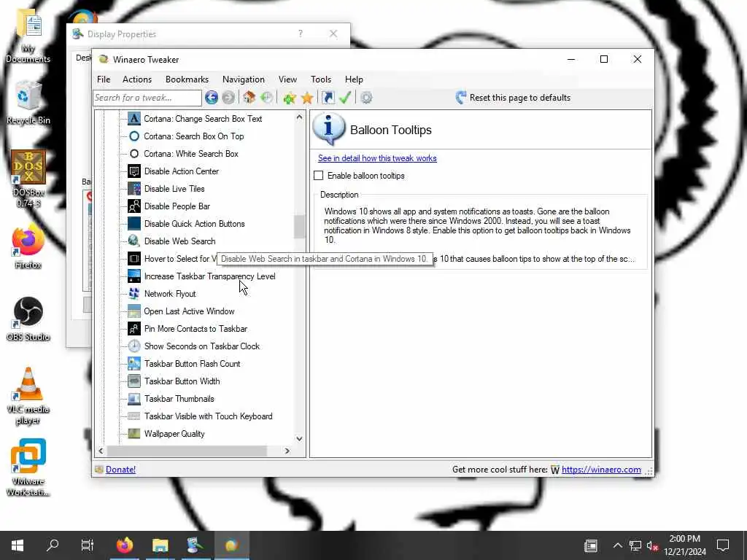Open the Actions menu

(x=137, y=79)
